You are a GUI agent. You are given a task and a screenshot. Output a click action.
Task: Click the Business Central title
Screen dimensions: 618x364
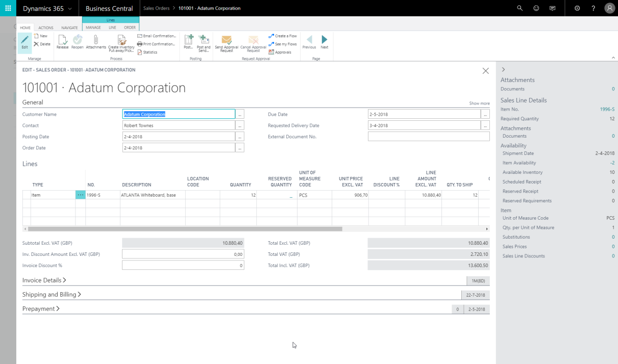click(109, 8)
